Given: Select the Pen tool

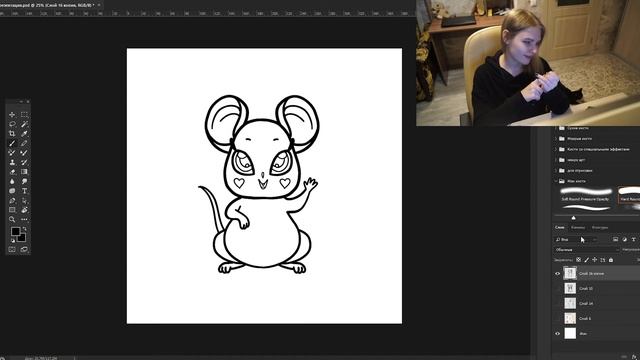Looking at the screenshot, I should [x=12, y=200].
